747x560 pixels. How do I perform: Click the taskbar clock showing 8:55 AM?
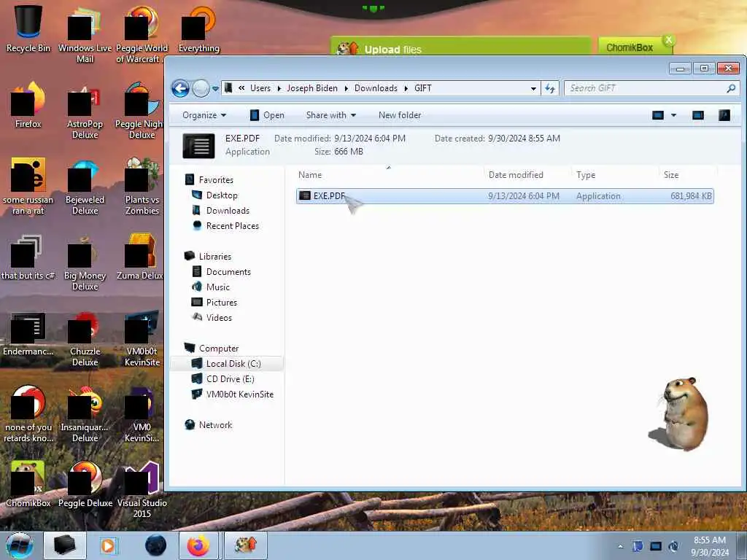[x=709, y=546]
